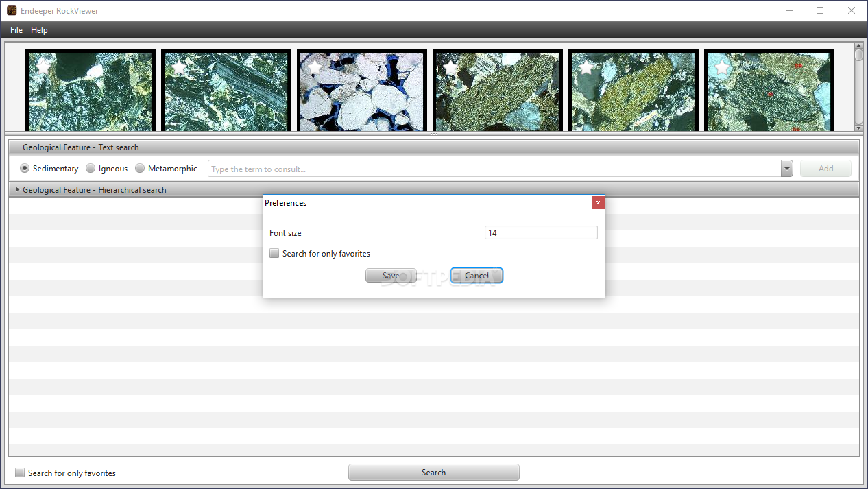The width and height of the screenshot is (868, 489).
Task: Choose the Metamorphic radio option
Action: pos(140,169)
